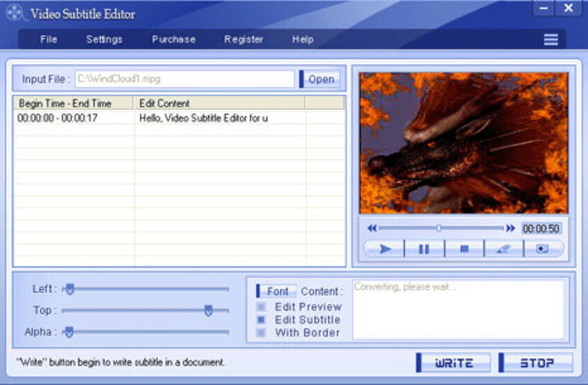The width and height of the screenshot is (588, 385).
Task: Enable the Edit Preview checkbox
Action: (x=261, y=307)
